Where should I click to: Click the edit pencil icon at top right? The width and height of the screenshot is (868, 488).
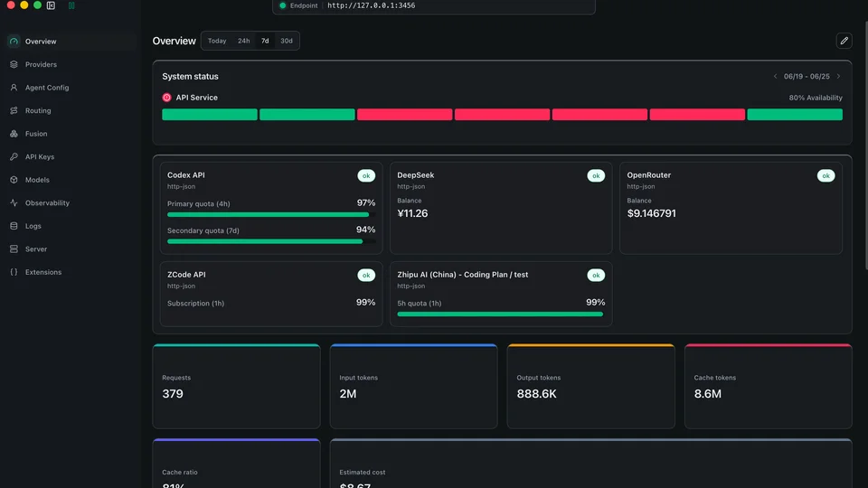[844, 41]
